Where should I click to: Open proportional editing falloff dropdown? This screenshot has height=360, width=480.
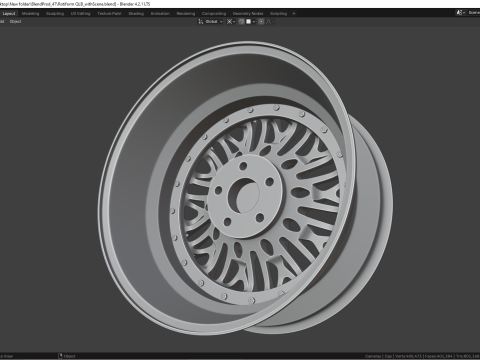[270, 22]
